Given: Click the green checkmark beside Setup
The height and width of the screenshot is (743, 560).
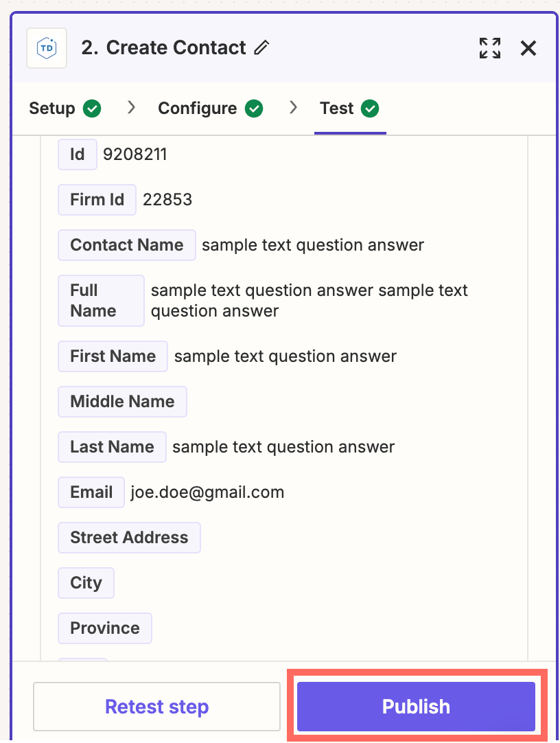Looking at the screenshot, I should tap(92, 108).
